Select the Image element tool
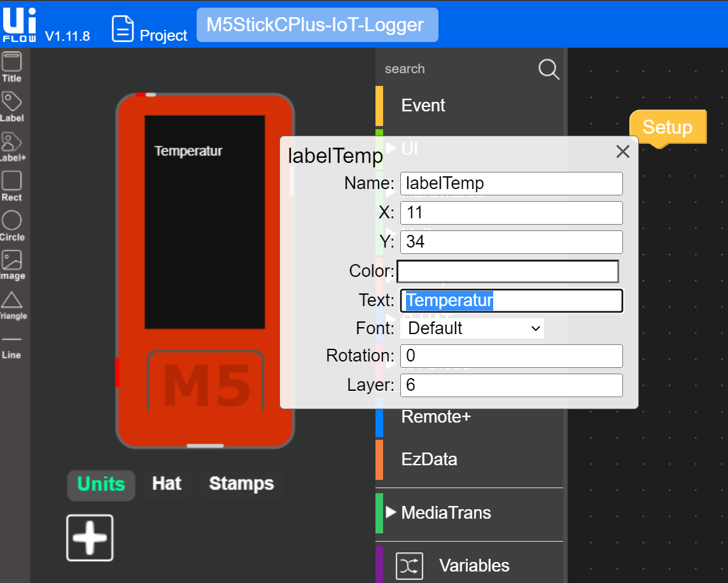Viewport: 728px width, 583px height. point(12,265)
